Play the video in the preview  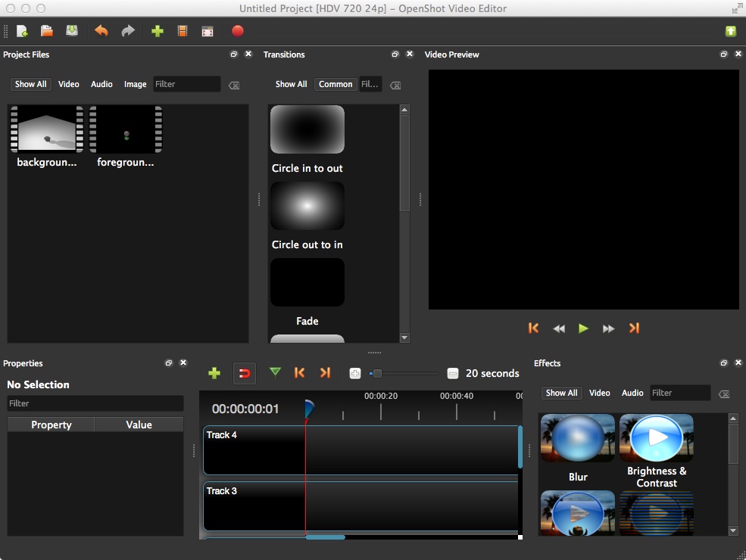(583, 328)
